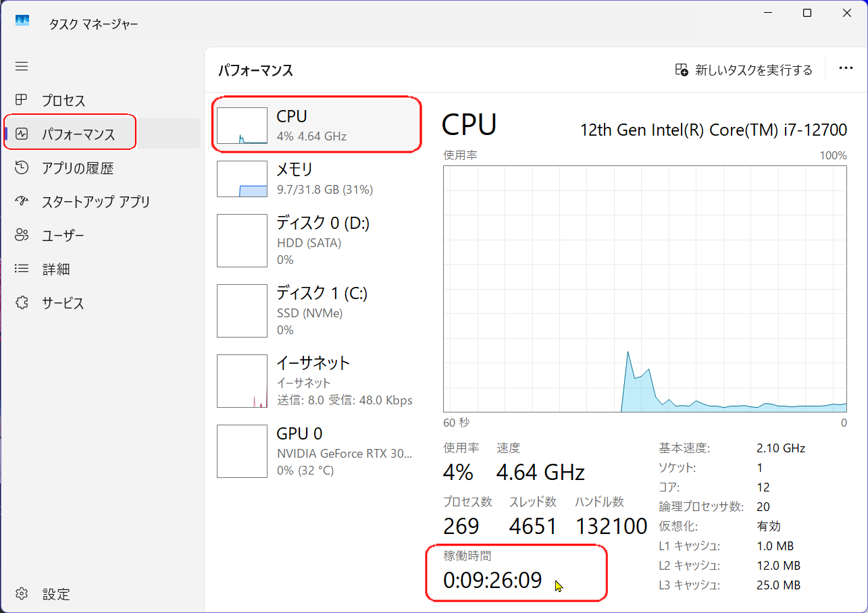This screenshot has width=868, height=613.
Task: Open the プロセス page icon
Action: point(22,101)
